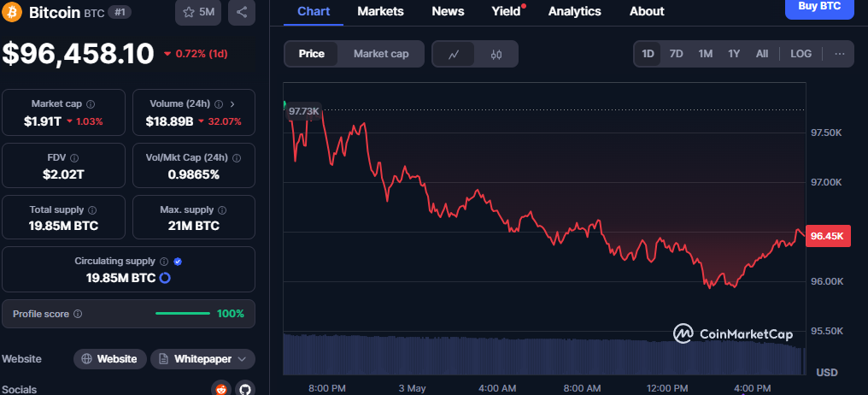Click the $1.91T market cap value
The image size is (868, 395).
pos(43,121)
